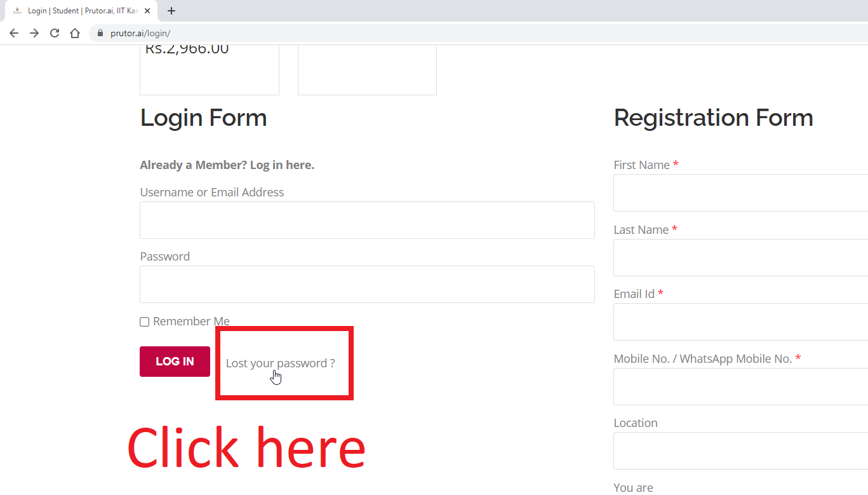The height and width of the screenshot is (495, 868).
Task: Select the Location input field
Action: [x=740, y=451]
